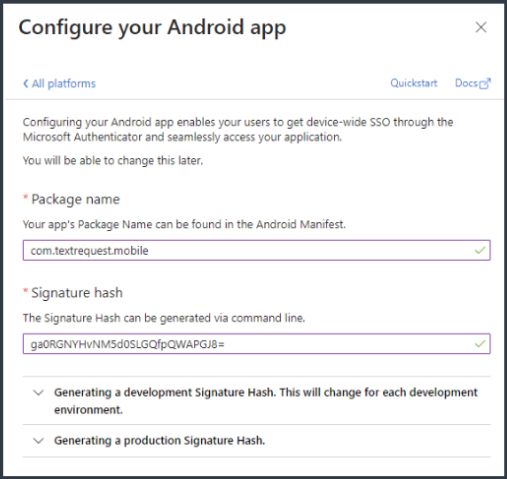Image resolution: width=507 pixels, height=479 pixels.
Task: Focus the Package name input field
Action: pos(257,250)
